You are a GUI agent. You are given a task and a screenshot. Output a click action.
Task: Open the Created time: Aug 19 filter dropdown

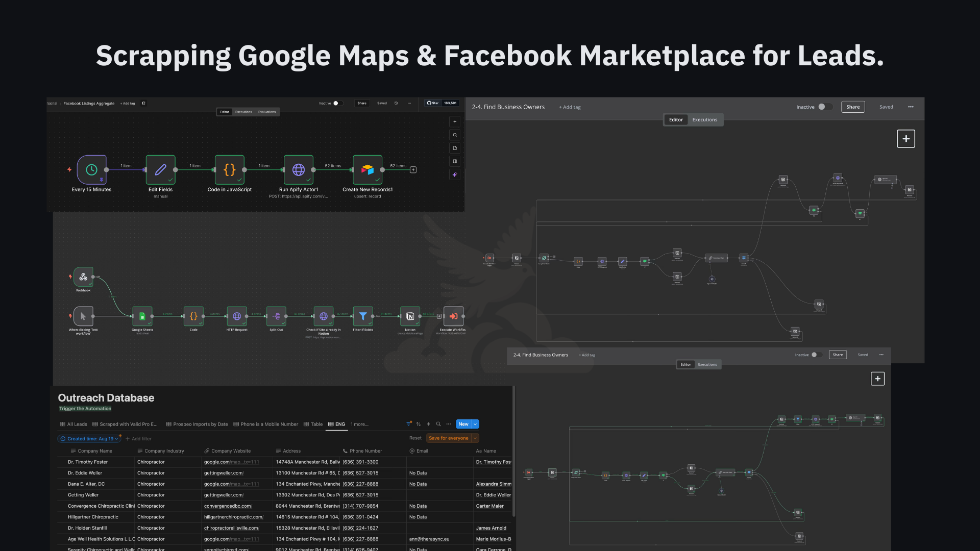89,438
